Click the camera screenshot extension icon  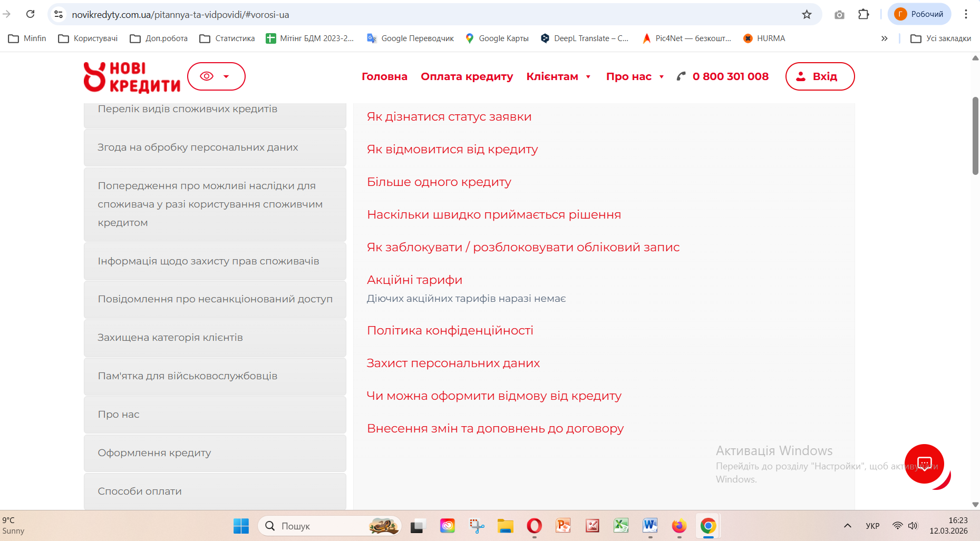pyautogui.click(x=839, y=14)
